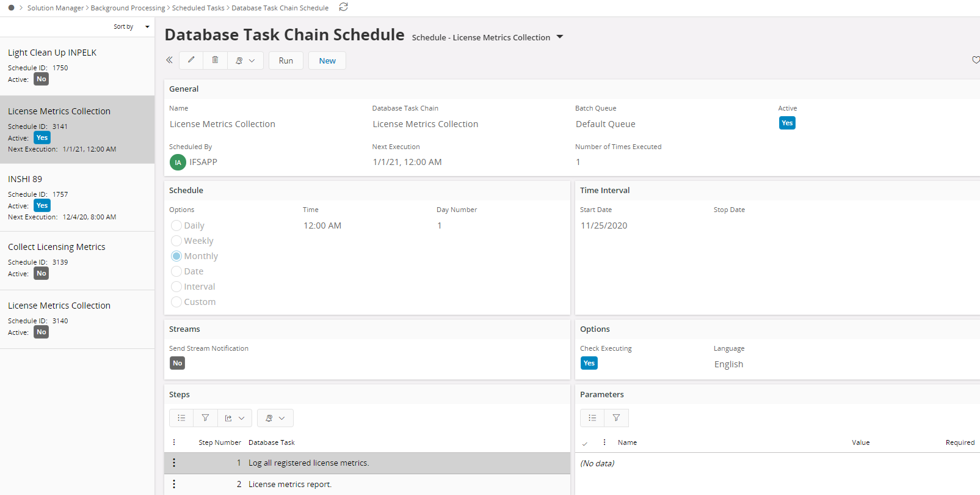This screenshot has width=980, height=495.
Task: Open the Sort by dropdown
Action: tap(131, 27)
